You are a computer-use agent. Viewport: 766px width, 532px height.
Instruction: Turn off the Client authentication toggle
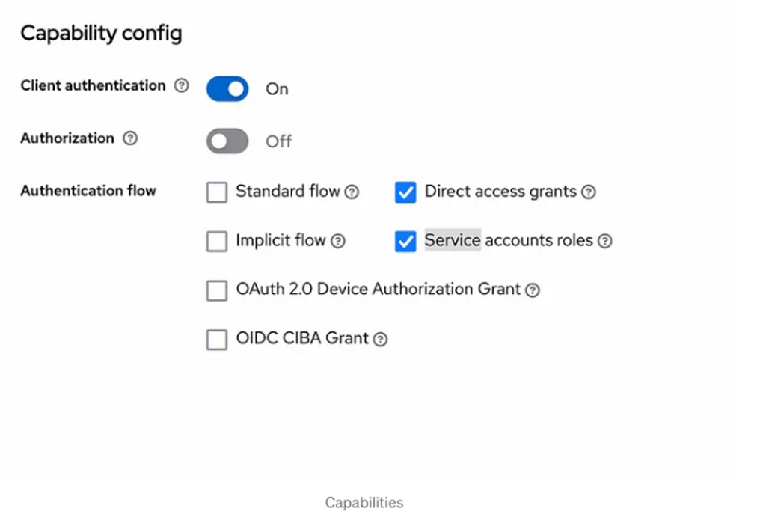[x=227, y=88]
